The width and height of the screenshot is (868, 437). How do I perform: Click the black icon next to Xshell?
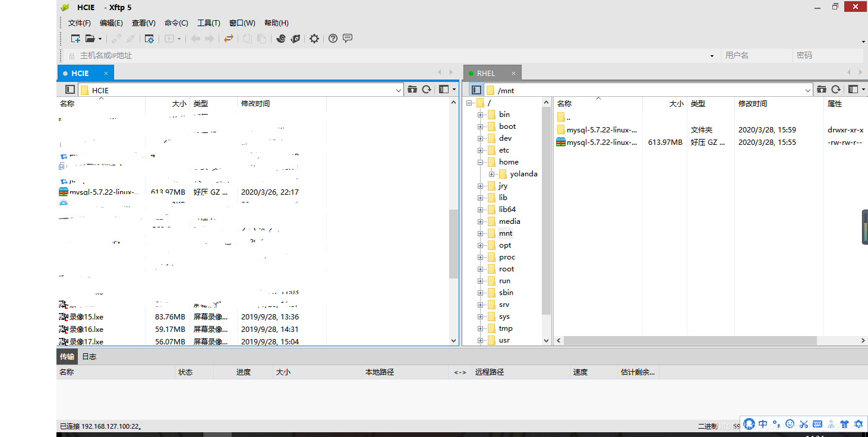295,39
